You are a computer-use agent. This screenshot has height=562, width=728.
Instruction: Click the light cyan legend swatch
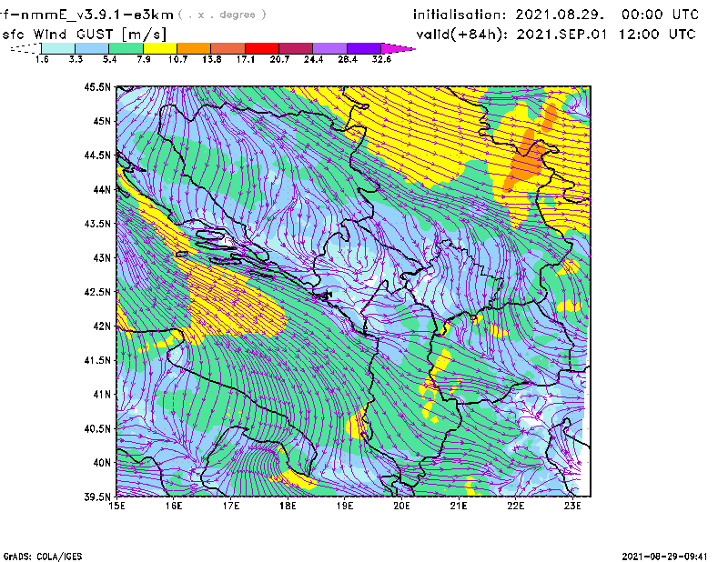pyautogui.click(x=58, y=48)
